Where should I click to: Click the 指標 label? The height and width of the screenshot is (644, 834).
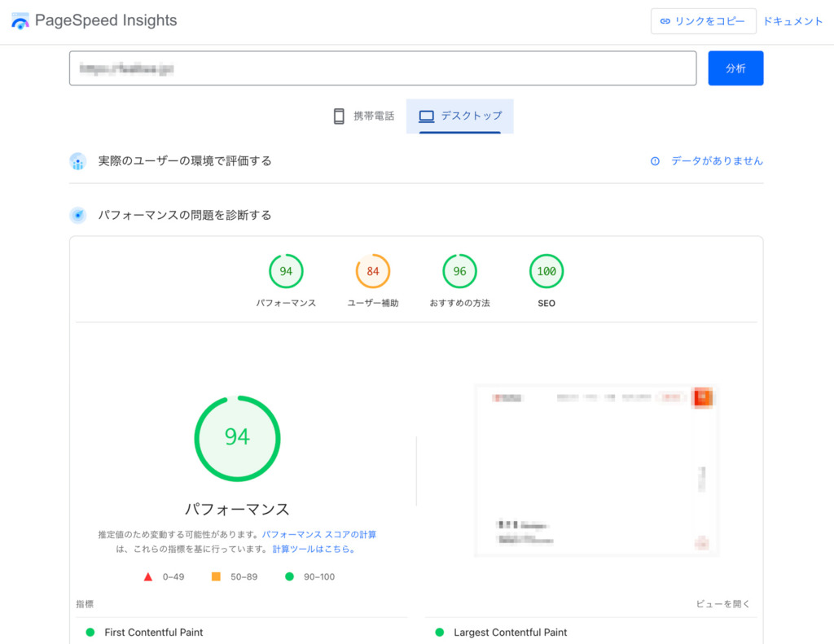(85, 603)
